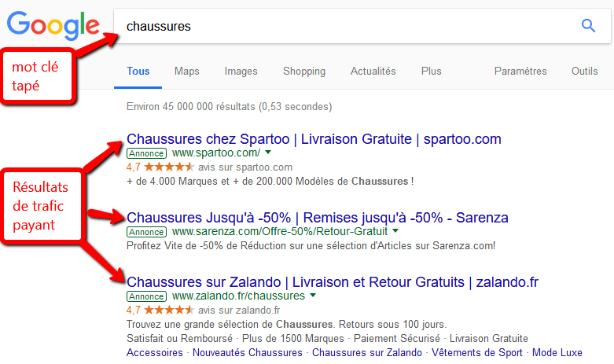Open the Outils search tools
This screenshot has height=364, width=614.
585,72
